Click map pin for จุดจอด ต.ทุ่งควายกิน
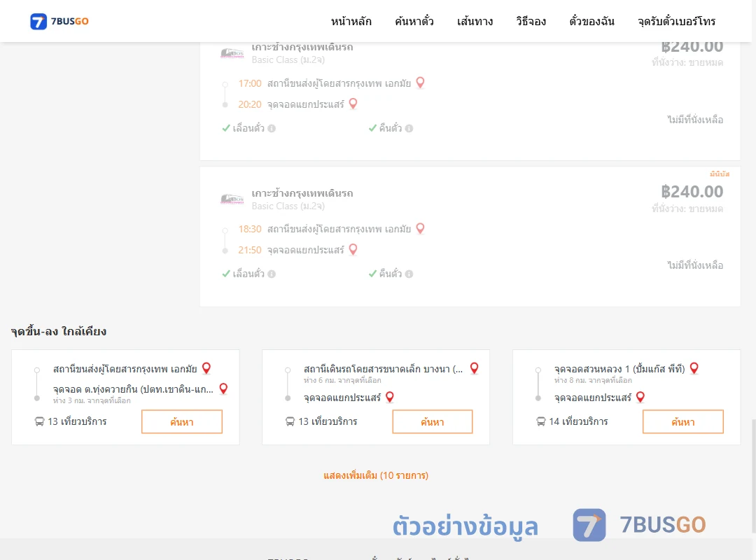756x560 pixels. (223, 388)
